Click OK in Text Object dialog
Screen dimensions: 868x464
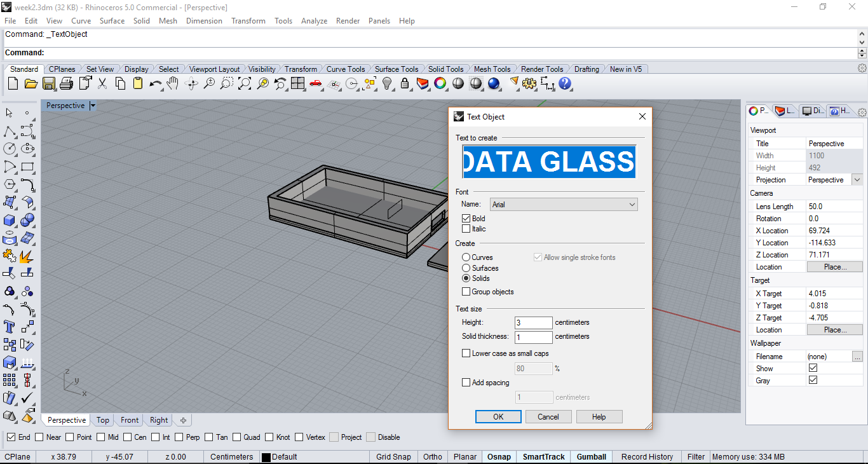pos(498,417)
